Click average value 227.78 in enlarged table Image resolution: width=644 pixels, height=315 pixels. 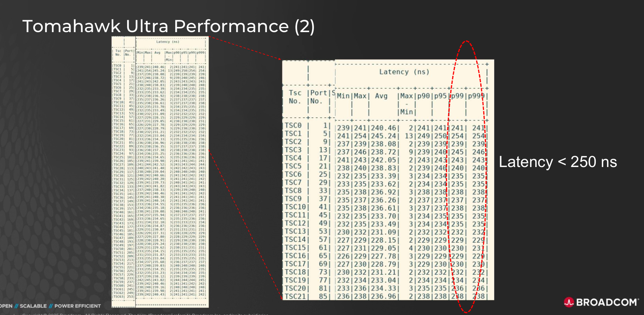click(383, 256)
